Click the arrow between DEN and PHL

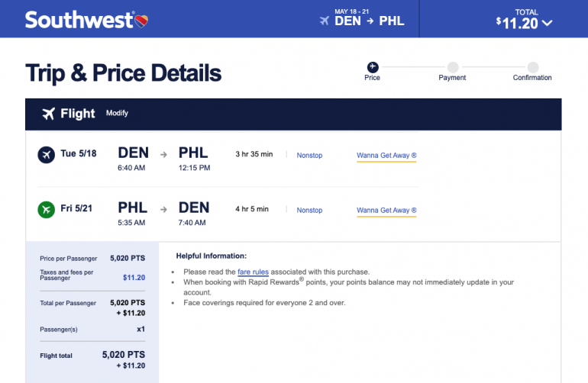(x=163, y=155)
